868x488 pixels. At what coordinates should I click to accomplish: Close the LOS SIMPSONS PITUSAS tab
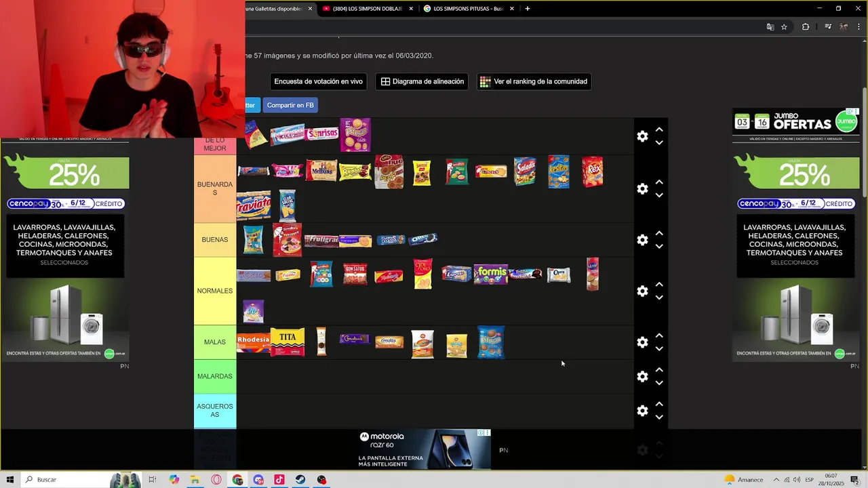512,9
